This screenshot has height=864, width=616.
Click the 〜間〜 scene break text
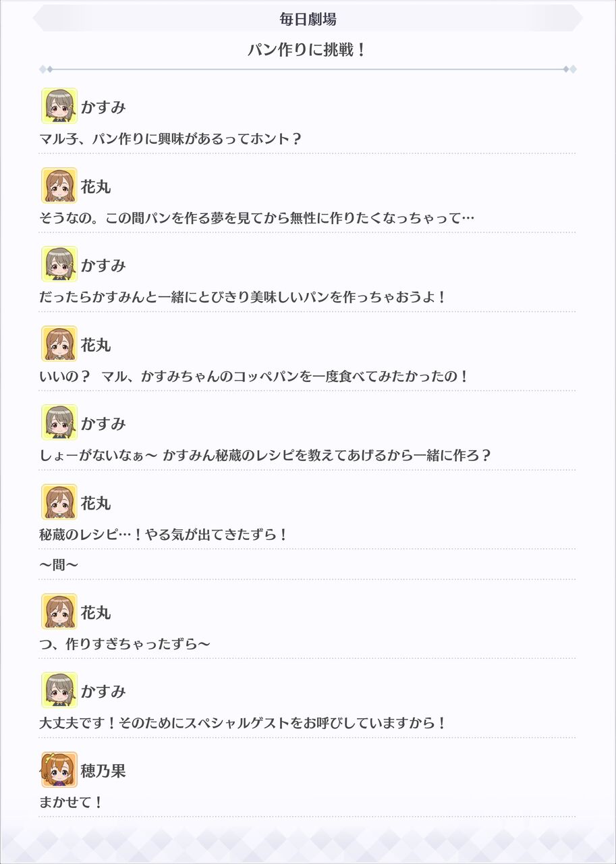pos(59,564)
